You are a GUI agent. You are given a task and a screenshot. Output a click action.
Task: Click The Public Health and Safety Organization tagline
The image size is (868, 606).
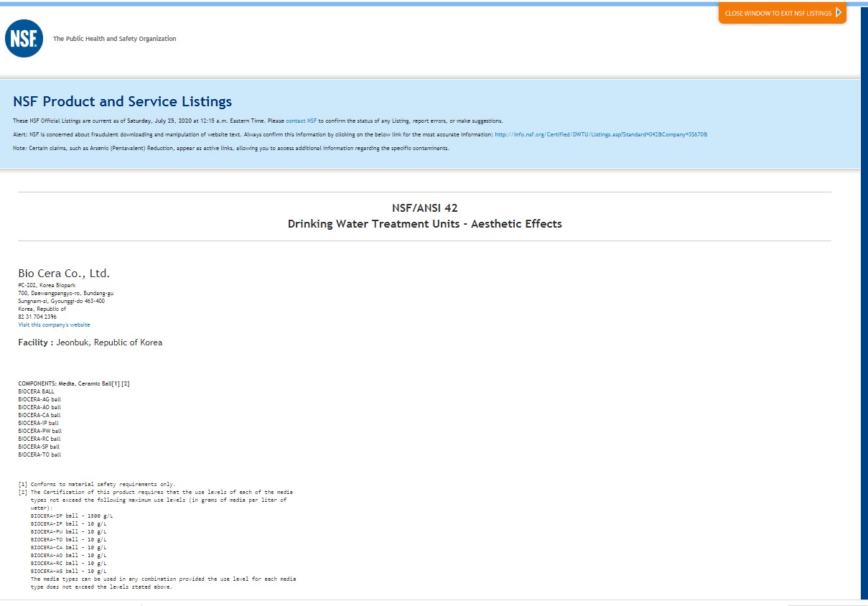point(114,39)
